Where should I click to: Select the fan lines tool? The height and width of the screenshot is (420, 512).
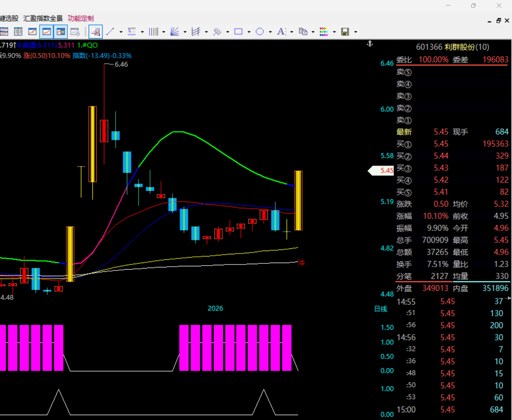(174, 32)
